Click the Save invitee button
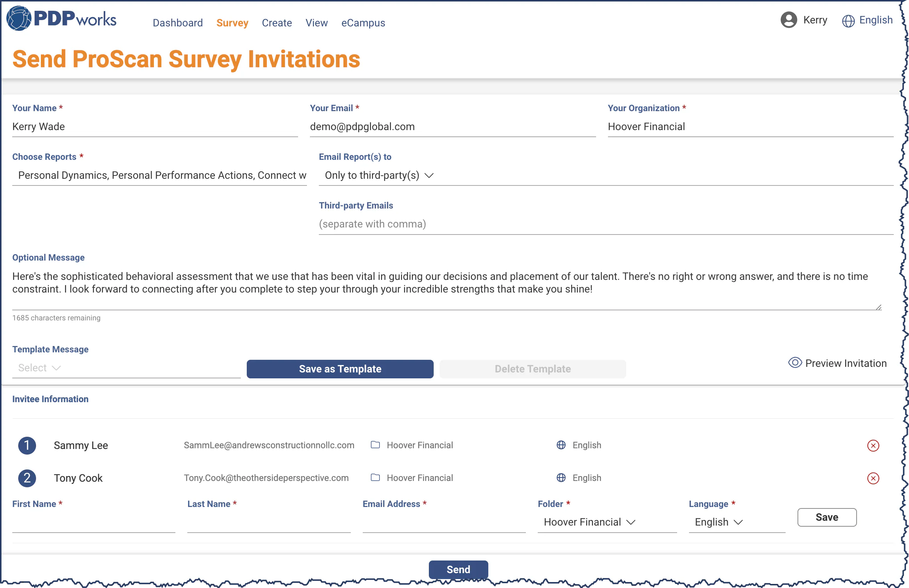Image resolution: width=909 pixels, height=588 pixels. tap(827, 517)
